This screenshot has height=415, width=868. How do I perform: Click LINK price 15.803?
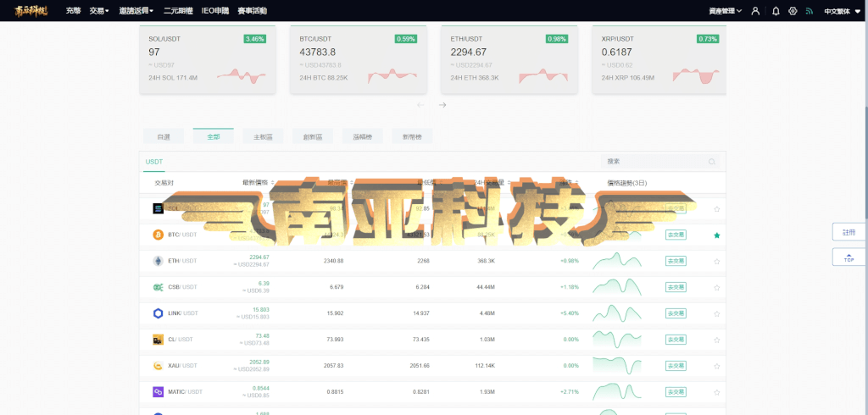click(x=261, y=310)
